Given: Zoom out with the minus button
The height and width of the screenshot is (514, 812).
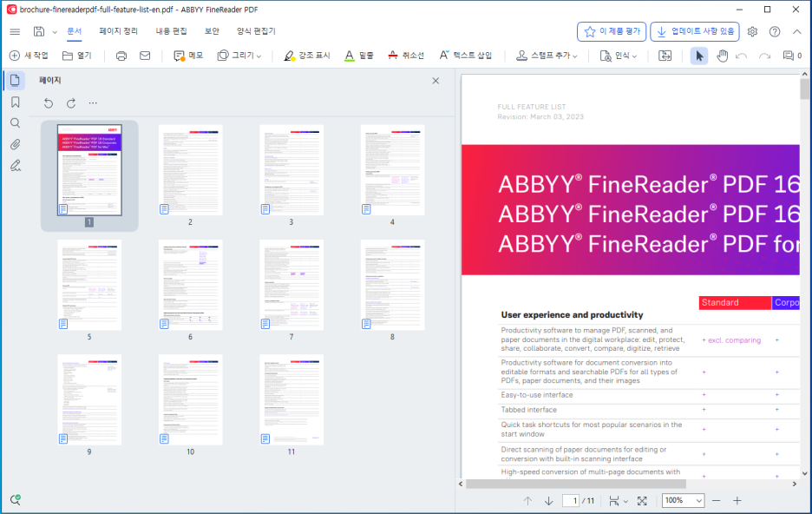Looking at the screenshot, I should tap(717, 500).
